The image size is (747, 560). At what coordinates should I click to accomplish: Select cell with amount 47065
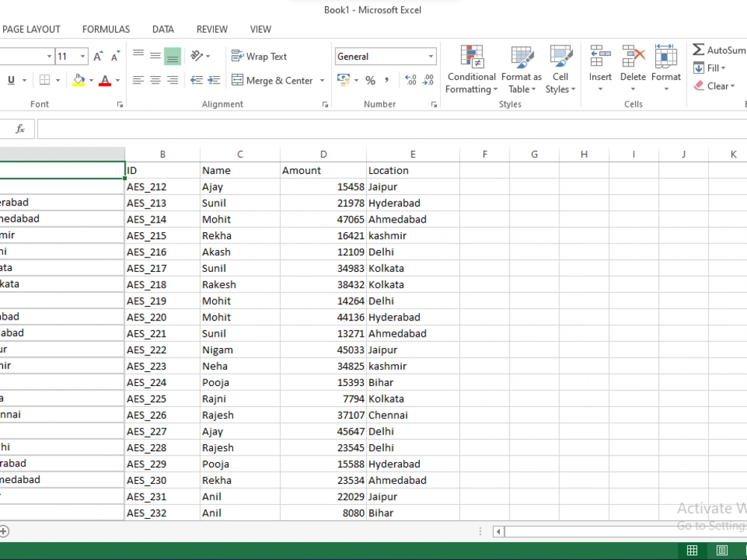(323, 220)
